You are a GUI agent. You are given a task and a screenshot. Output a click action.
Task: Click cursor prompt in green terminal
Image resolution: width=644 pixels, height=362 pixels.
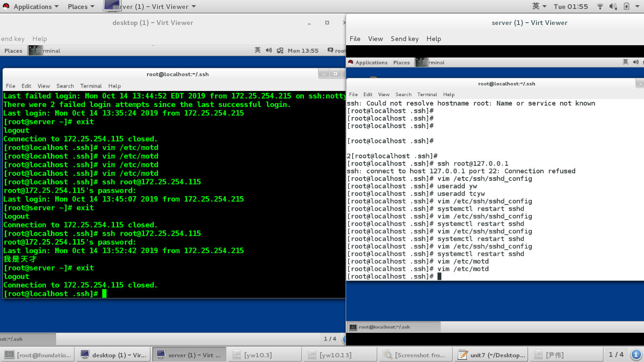[x=104, y=294]
